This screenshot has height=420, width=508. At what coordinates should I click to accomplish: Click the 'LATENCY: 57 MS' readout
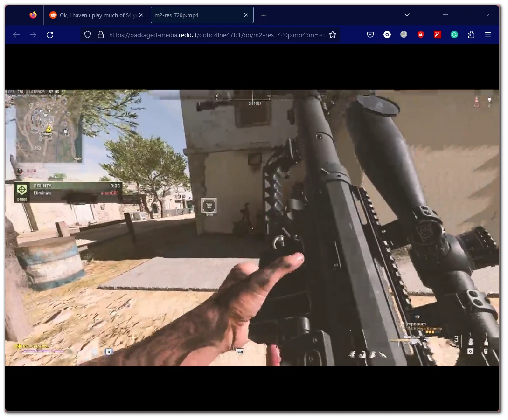44,92
